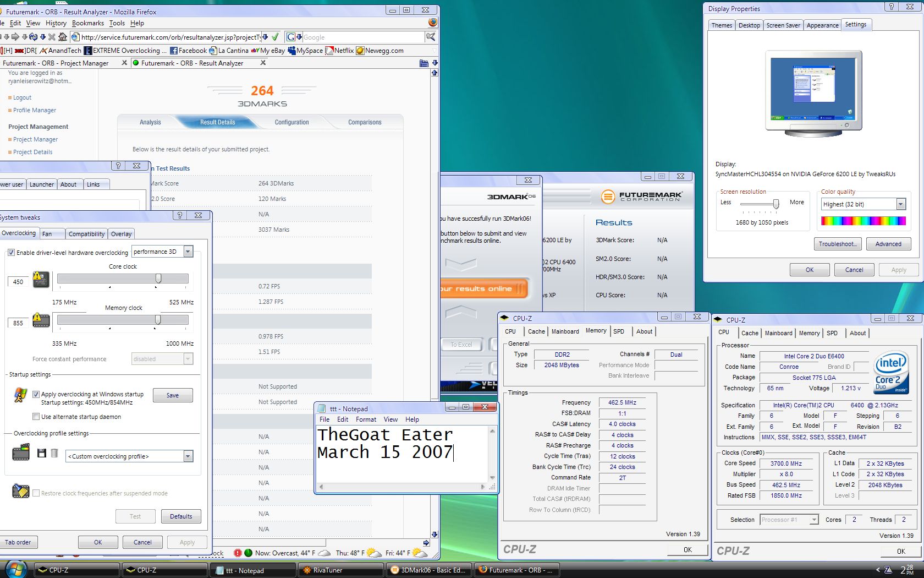Click the green Go checkmark beside URL bar

point(275,37)
